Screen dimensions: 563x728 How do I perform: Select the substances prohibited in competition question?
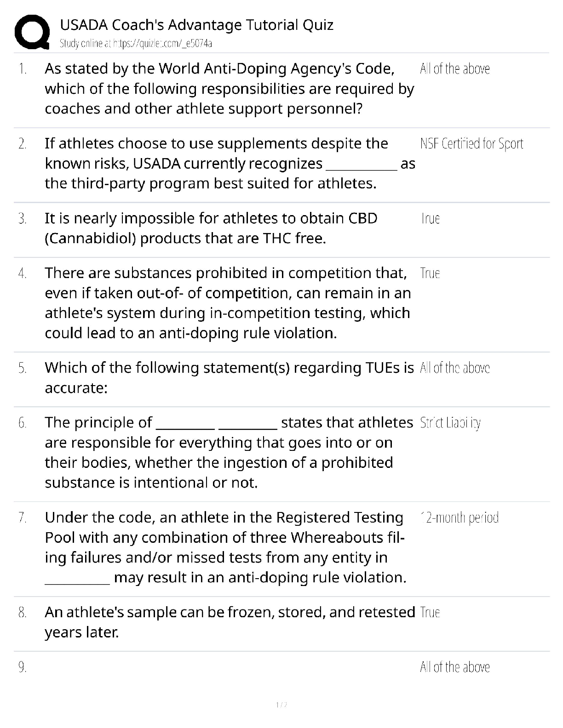228,303
